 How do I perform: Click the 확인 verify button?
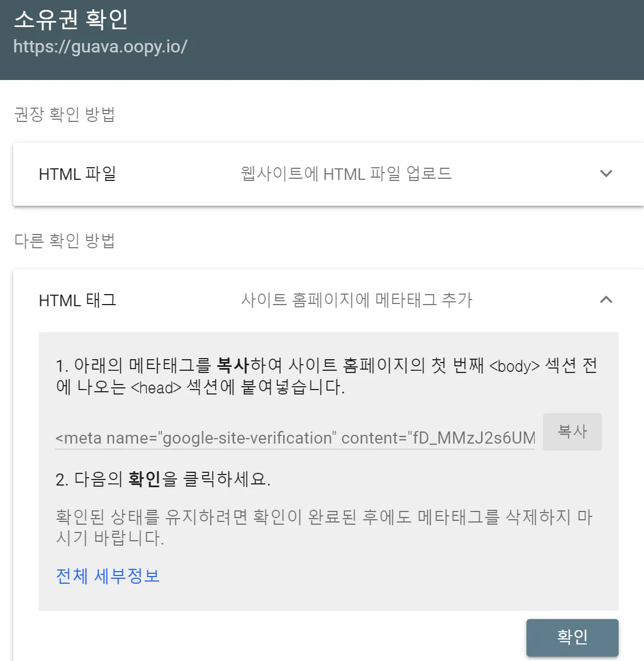click(x=572, y=637)
